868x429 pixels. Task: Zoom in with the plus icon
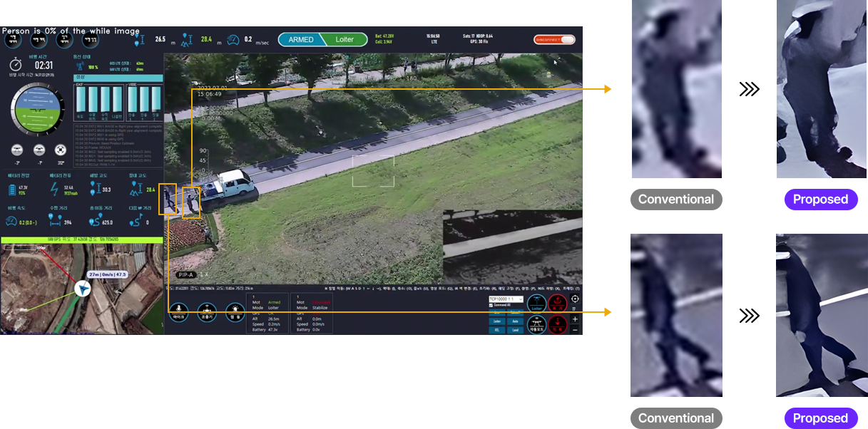click(x=575, y=319)
